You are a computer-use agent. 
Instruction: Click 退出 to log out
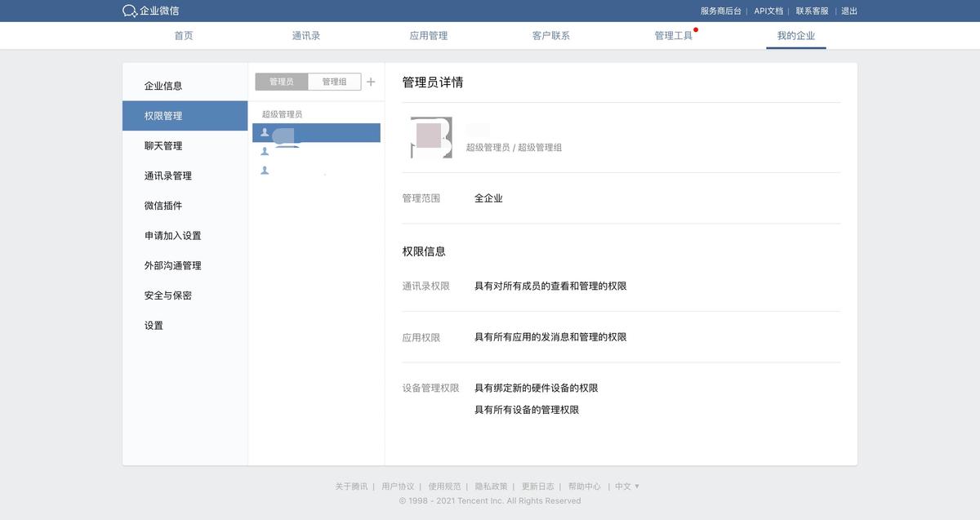click(848, 11)
